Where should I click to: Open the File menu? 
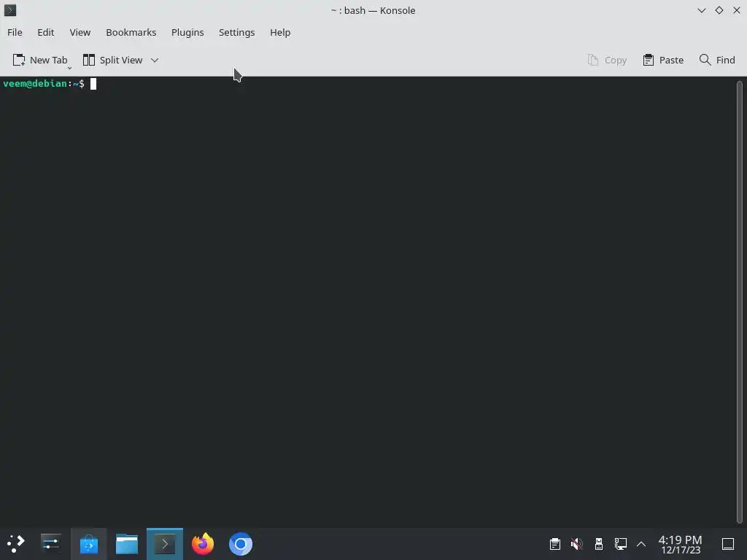(15, 32)
